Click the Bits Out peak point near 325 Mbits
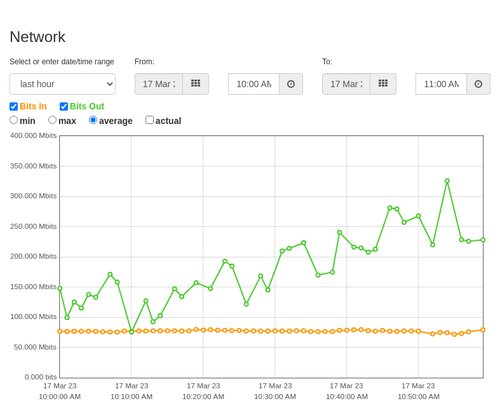 coord(447,181)
